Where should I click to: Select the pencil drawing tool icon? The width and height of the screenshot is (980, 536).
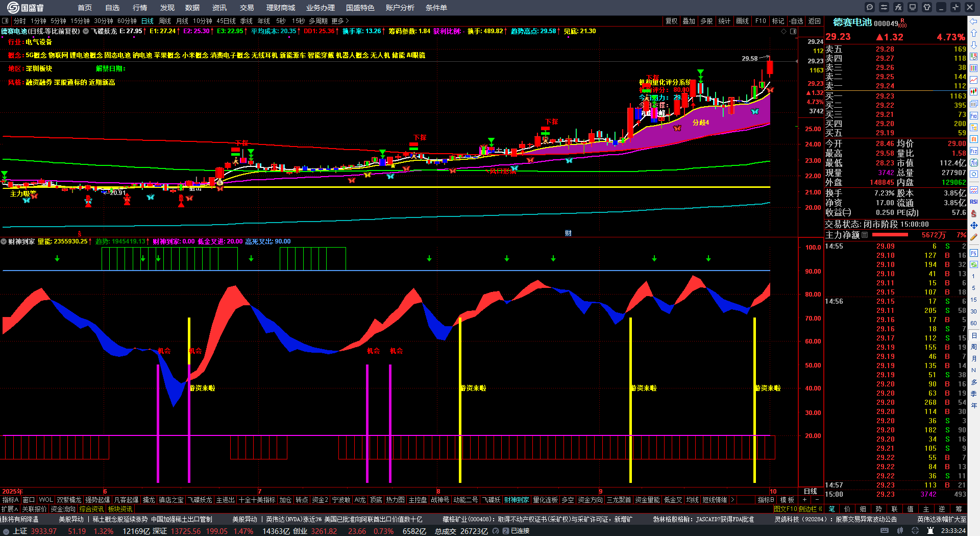(974, 237)
